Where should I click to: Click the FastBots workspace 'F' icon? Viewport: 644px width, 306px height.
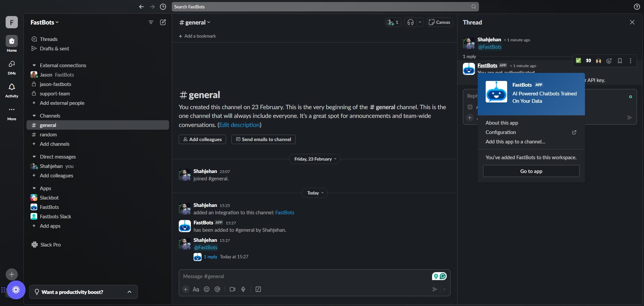tap(12, 22)
